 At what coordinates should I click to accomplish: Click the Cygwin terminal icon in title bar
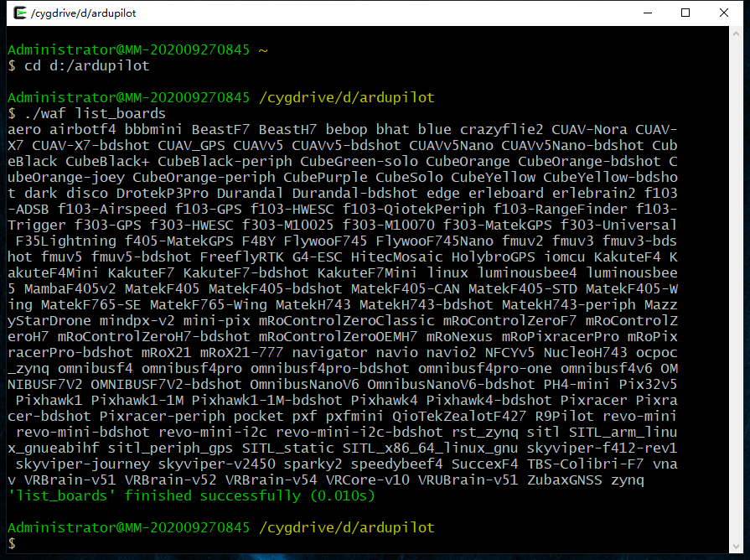click(19, 13)
